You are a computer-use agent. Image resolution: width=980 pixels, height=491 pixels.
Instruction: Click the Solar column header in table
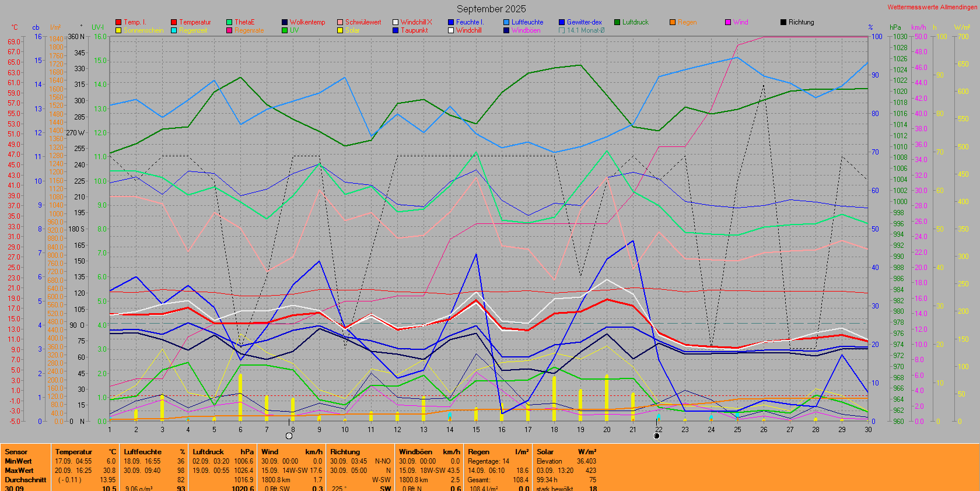coord(545,452)
